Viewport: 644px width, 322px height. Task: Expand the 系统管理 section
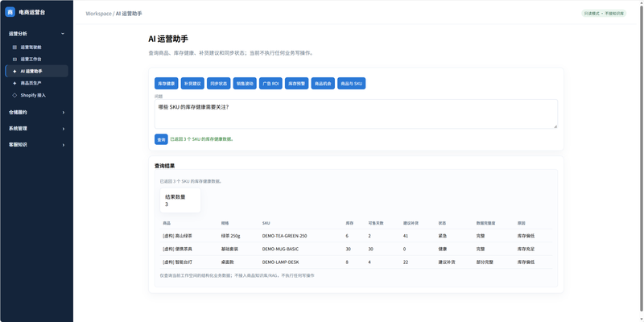point(36,129)
